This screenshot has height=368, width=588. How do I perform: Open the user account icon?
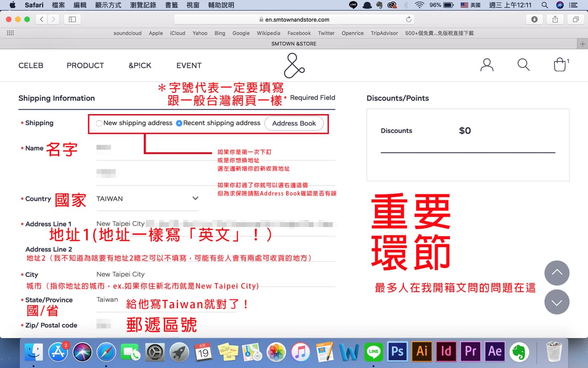(x=486, y=65)
